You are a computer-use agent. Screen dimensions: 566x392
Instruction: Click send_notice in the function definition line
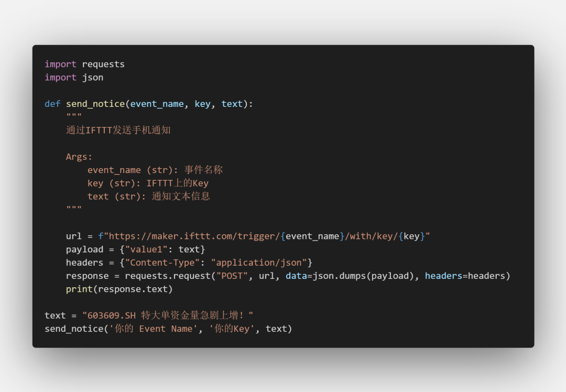95,104
